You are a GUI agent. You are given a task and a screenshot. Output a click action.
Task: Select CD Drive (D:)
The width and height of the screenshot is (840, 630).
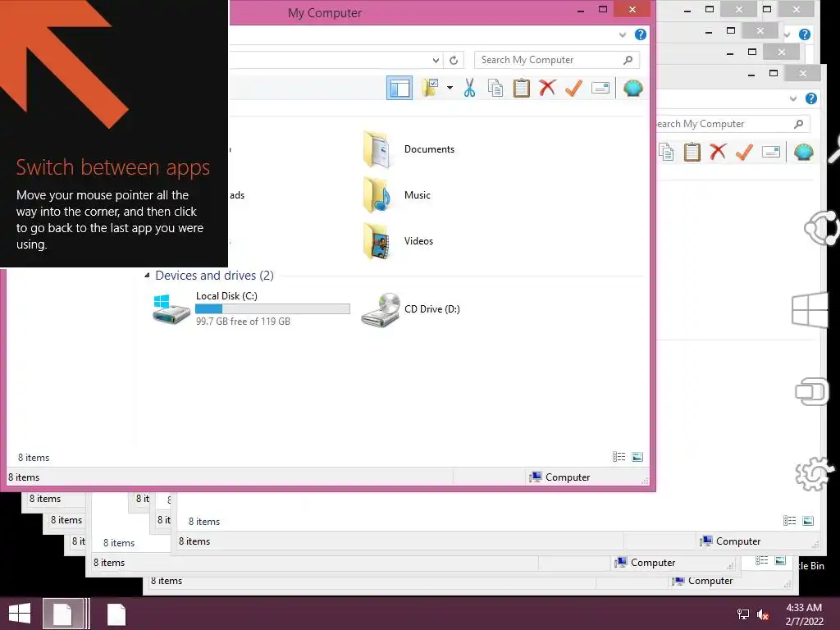pyautogui.click(x=411, y=309)
